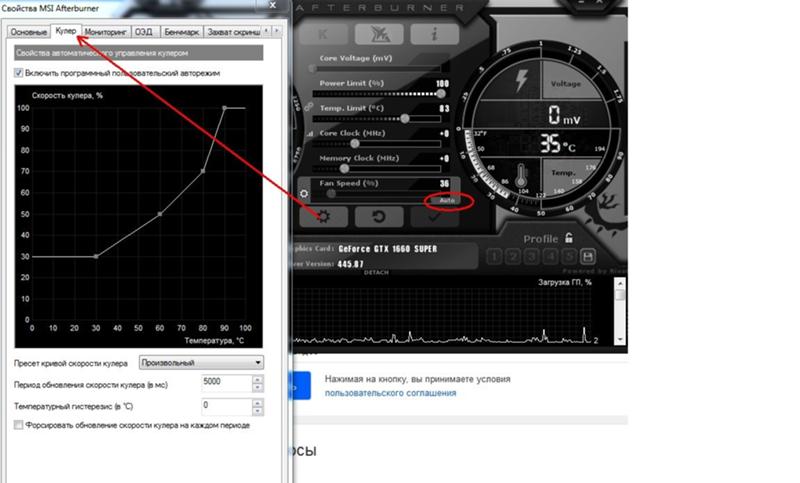This screenshot has height=483, width=800.
Task: Uncheck 'Включить программный пользовательский авторежим' checkbox
Action: (x=18, y=73)
